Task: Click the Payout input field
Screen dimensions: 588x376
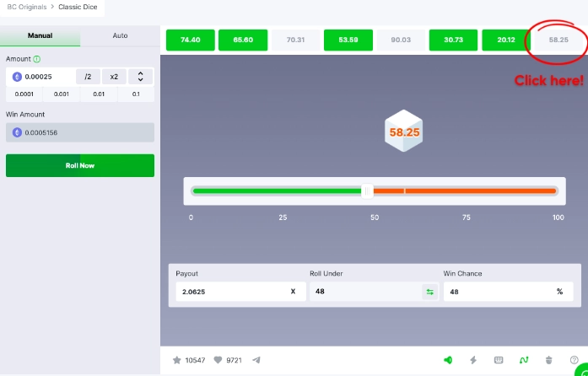Action: click(x=232, y=292)
